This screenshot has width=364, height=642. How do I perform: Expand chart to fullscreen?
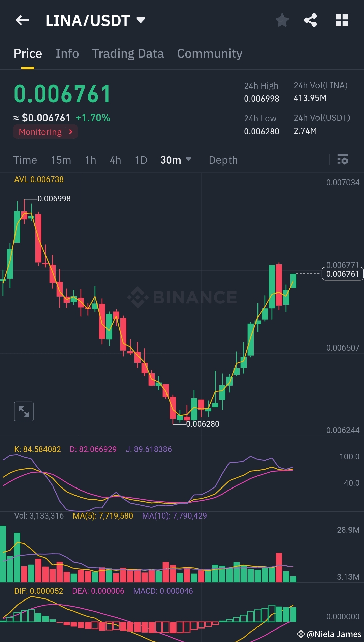click(x=24, y=412)
